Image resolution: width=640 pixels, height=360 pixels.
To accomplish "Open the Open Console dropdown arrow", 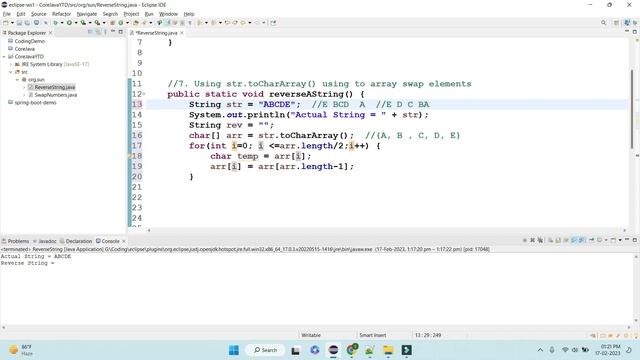I will pos(620,240).
